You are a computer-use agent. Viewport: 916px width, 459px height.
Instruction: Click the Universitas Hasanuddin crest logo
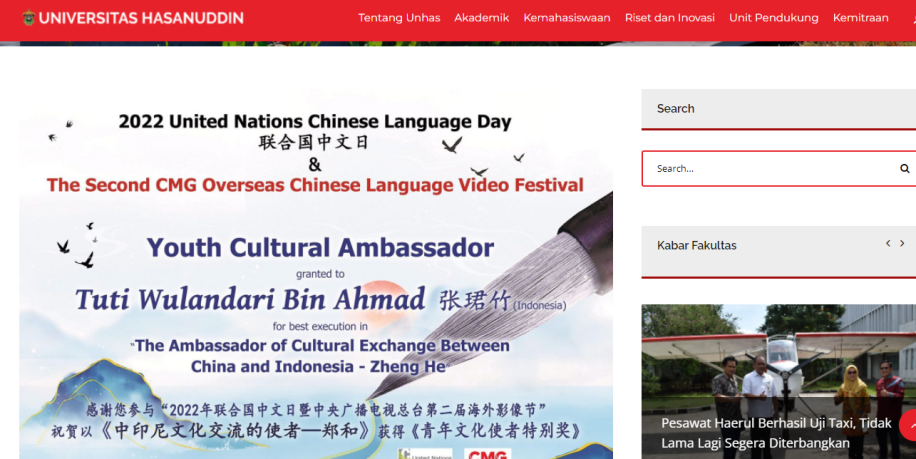29,18
